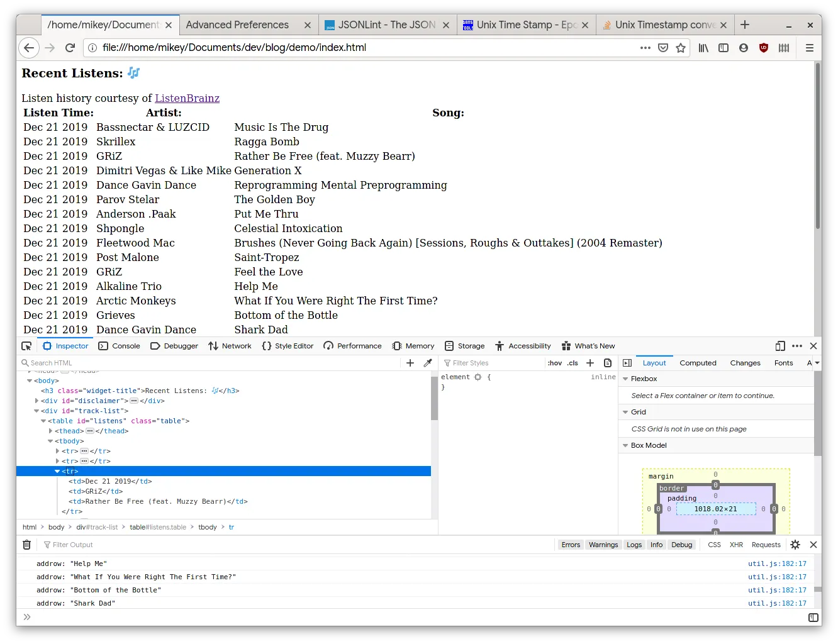The image size is (838, 644).
Task: Toggle the Debug console filter
Action: click(681, 545)
